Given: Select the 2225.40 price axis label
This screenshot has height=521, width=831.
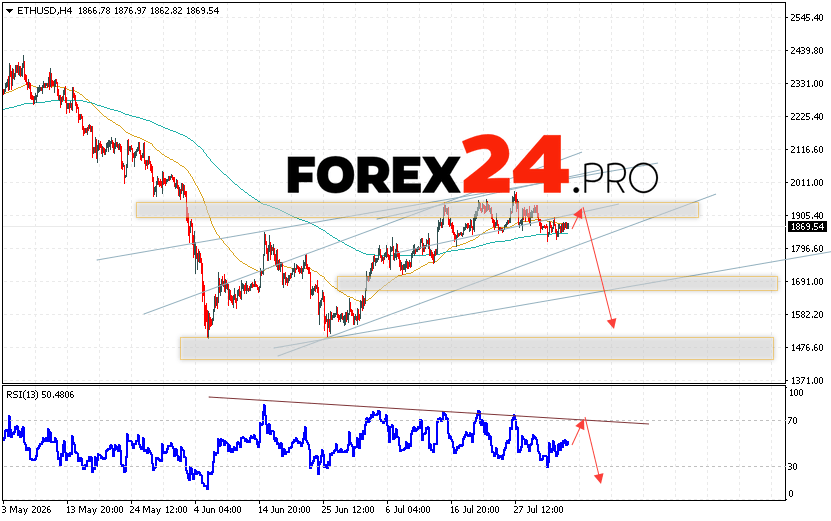Looking at the screenshot, I should point(807,117).
